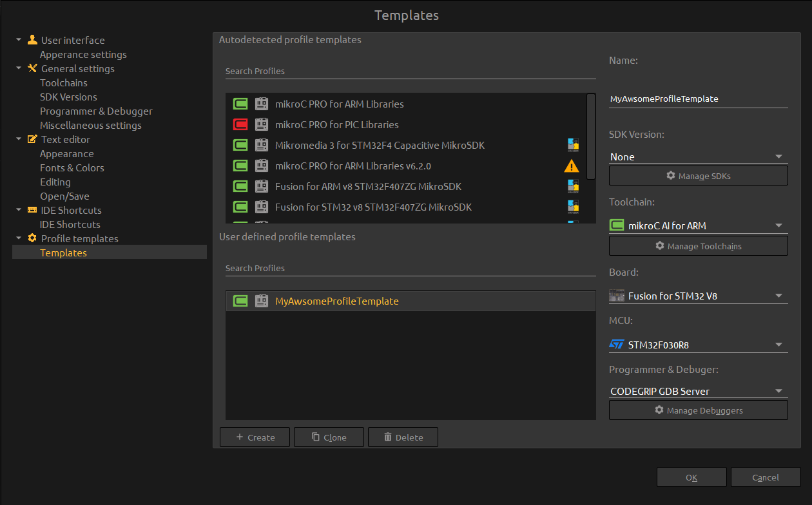
Task: Click the board icon of MyAwsomeProfileTemplate
Action: (x=261, y=301)
